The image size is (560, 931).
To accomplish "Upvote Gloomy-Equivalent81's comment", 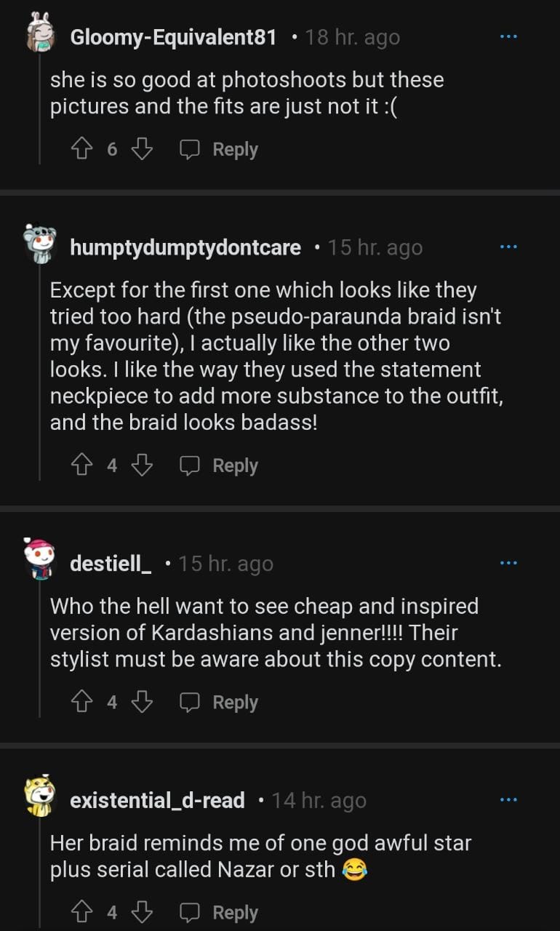I will click(x=80, y=149).
